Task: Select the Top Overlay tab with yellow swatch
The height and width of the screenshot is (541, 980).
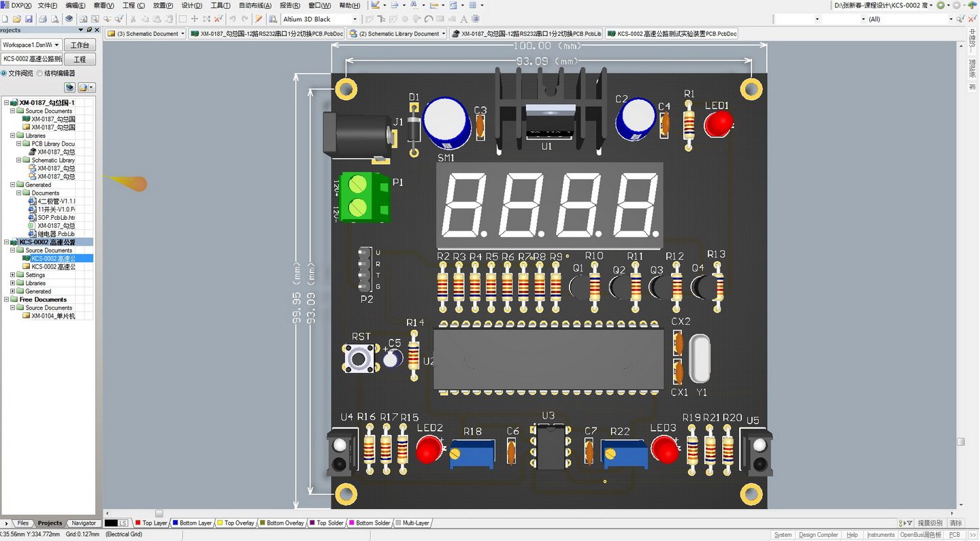Action: click(235, 523)
